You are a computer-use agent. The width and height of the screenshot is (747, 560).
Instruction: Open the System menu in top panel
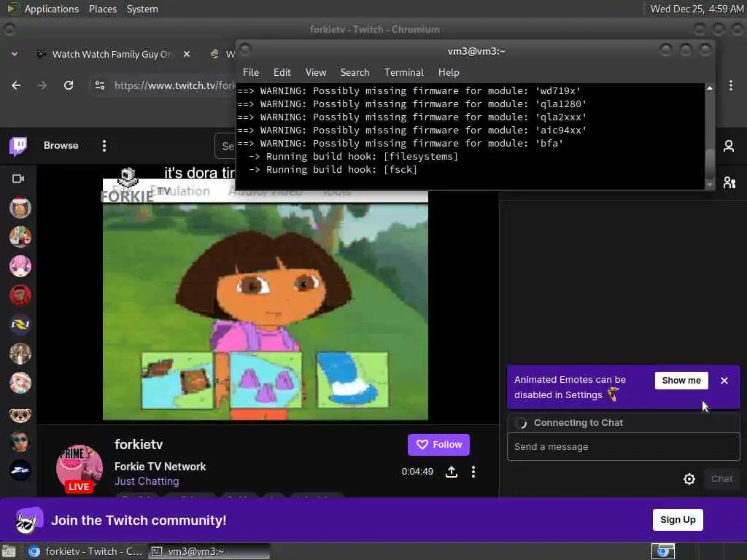[x=142, y=9]
